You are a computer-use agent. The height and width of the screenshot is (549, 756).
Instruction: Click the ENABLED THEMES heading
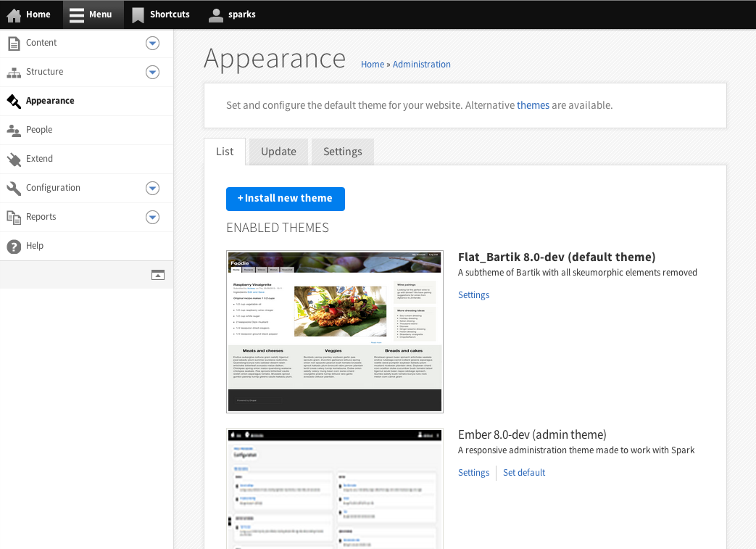click(x=278, y=228)
